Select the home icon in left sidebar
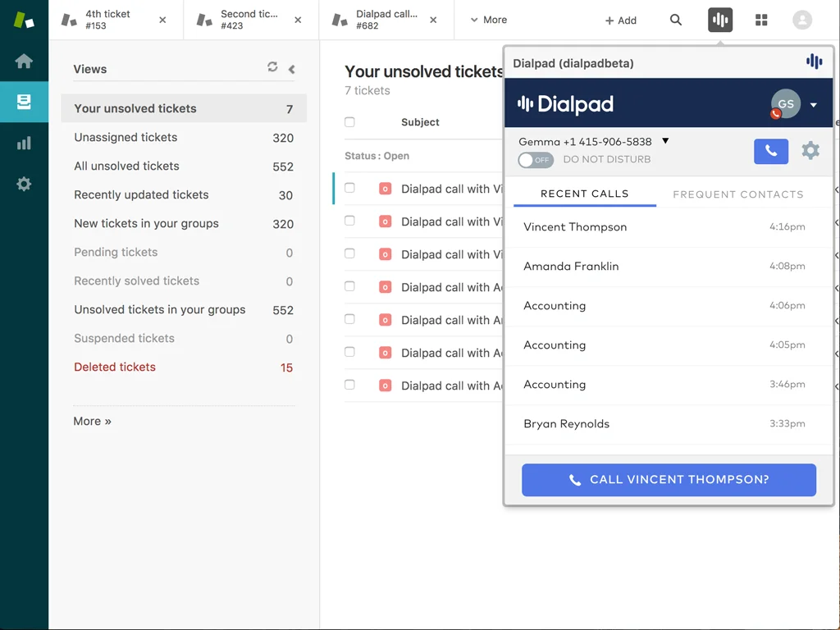This screenshot has width=840, height=630. coord(24,61)
